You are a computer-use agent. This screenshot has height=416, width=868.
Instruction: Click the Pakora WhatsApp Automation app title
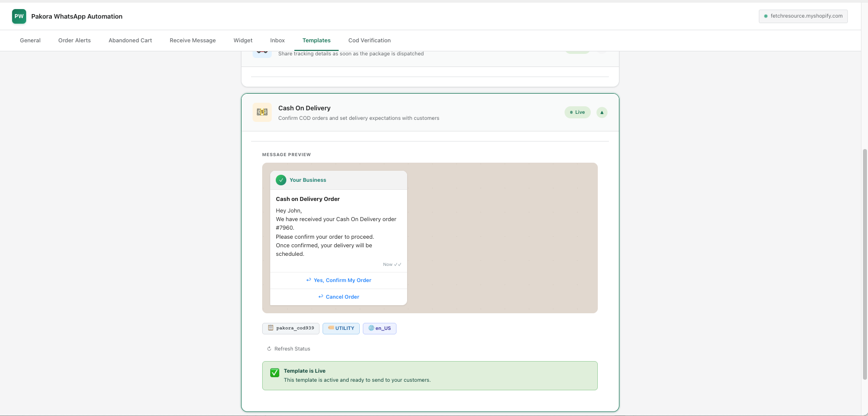77,16
